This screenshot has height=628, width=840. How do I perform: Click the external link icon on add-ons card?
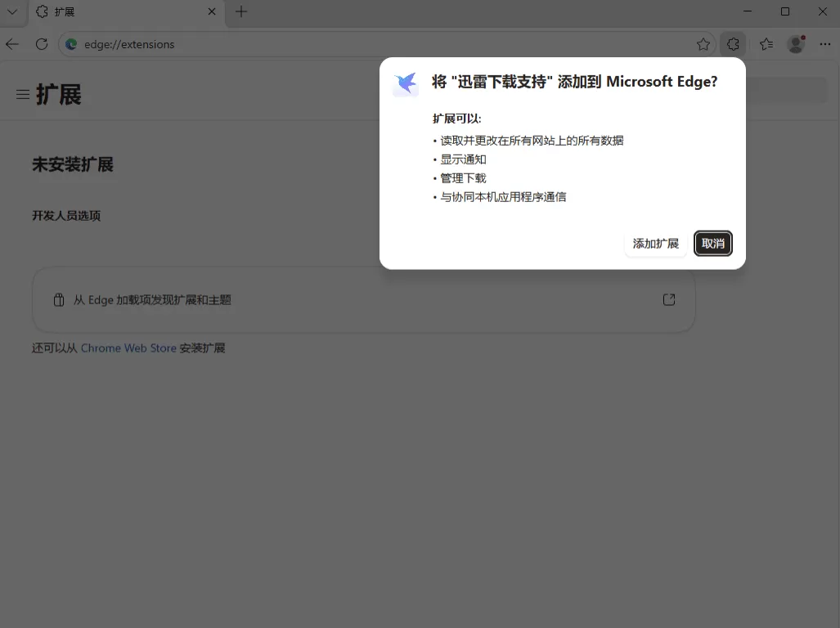(669, 300)
